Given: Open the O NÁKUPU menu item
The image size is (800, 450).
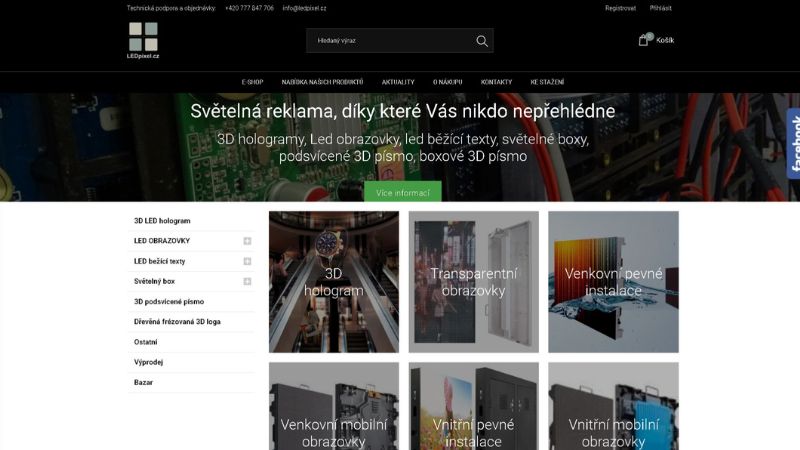Looking at the screenshot, I should 447,82.
